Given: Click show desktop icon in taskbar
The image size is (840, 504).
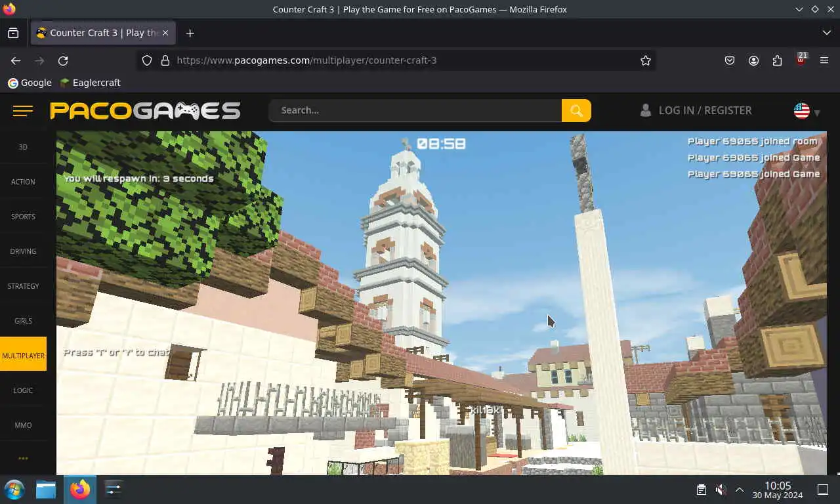Looking at the screenshot, I should point(822,490).
